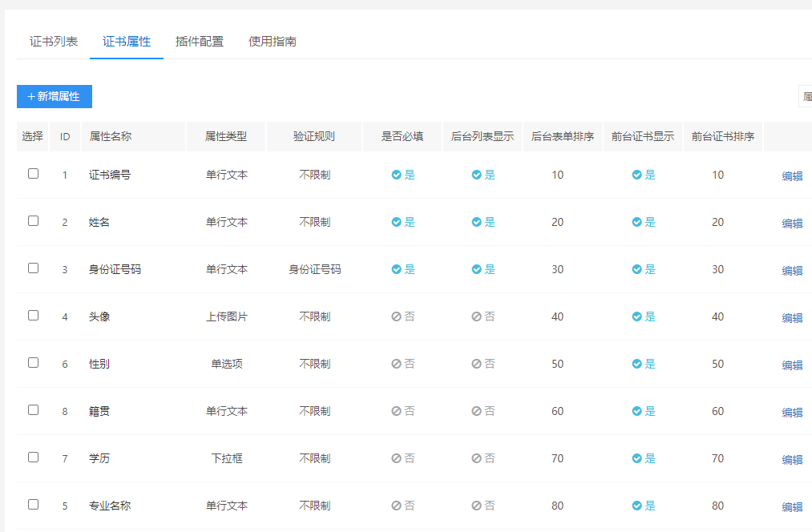Toggle 前台证书显示 icon for 专业名称

[x=637, y=506]
